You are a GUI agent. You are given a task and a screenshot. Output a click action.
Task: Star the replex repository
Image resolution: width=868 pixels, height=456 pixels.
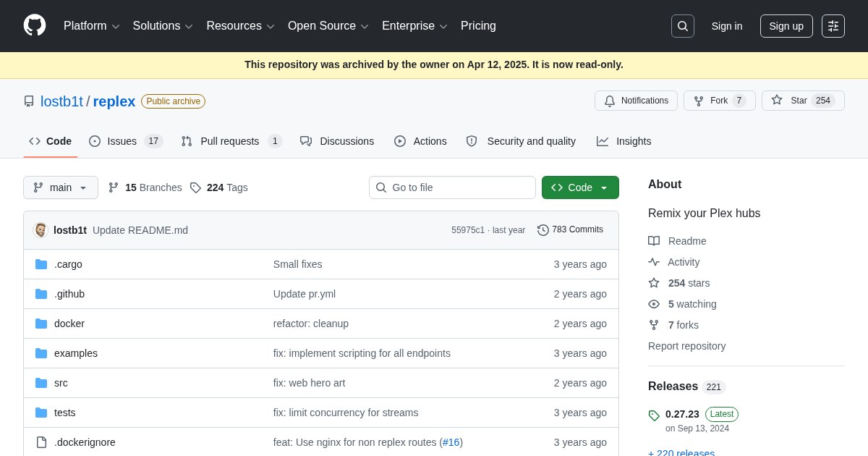(803, 101)
